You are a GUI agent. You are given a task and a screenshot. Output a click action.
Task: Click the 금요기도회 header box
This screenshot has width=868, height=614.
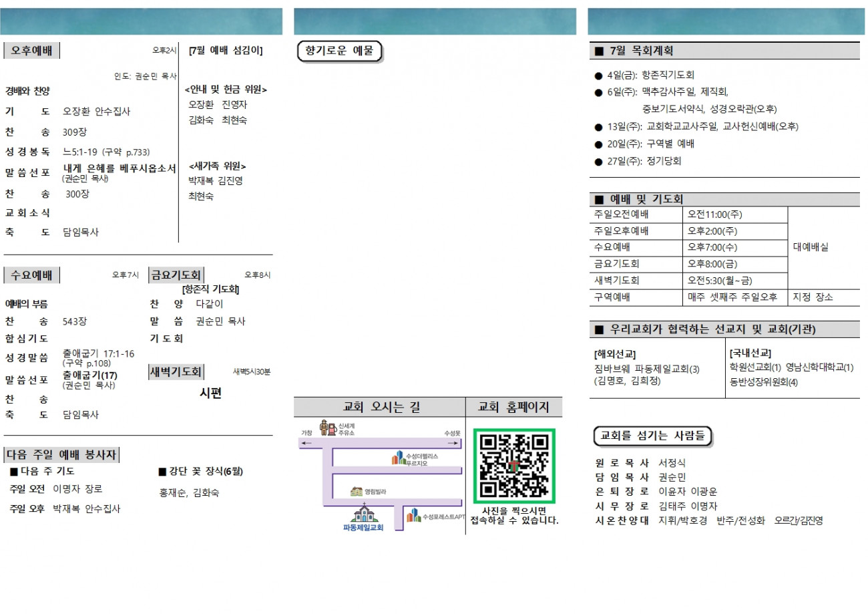coord(176,275)
